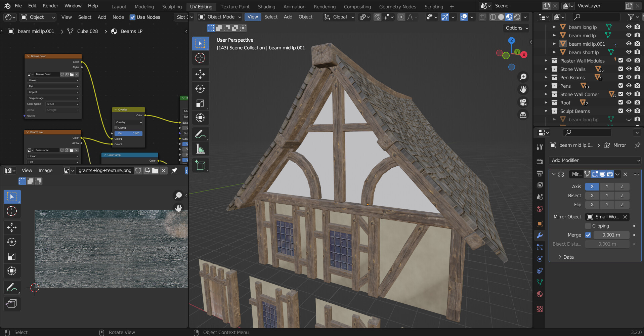Open the Render menu
This screenshot has width=644, height=336.
pyautogui.click(x=50, y=5)
